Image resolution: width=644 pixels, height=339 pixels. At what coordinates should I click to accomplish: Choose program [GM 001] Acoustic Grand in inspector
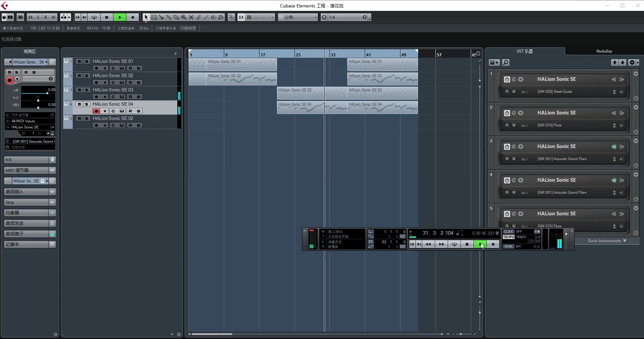[x=33, y=141]
